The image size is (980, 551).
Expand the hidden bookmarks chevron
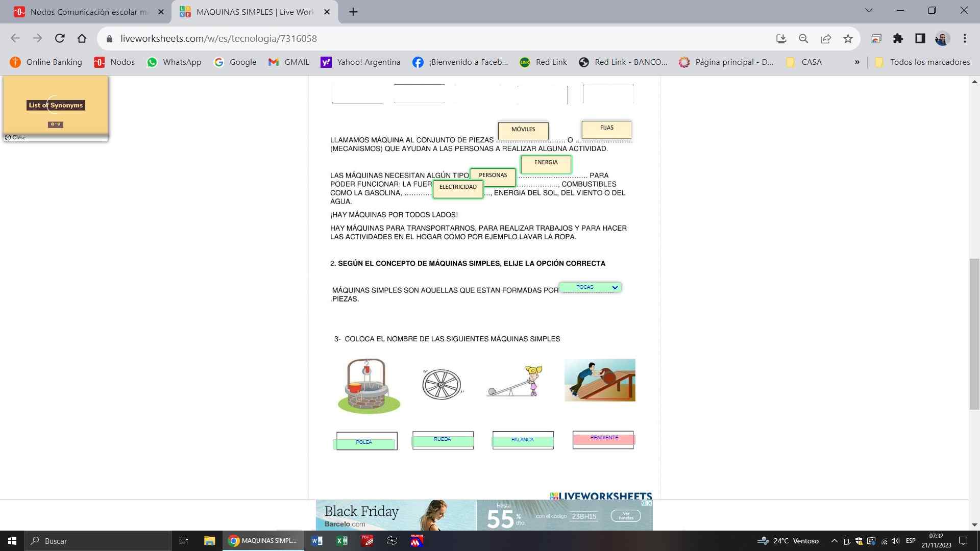(857, 62)
